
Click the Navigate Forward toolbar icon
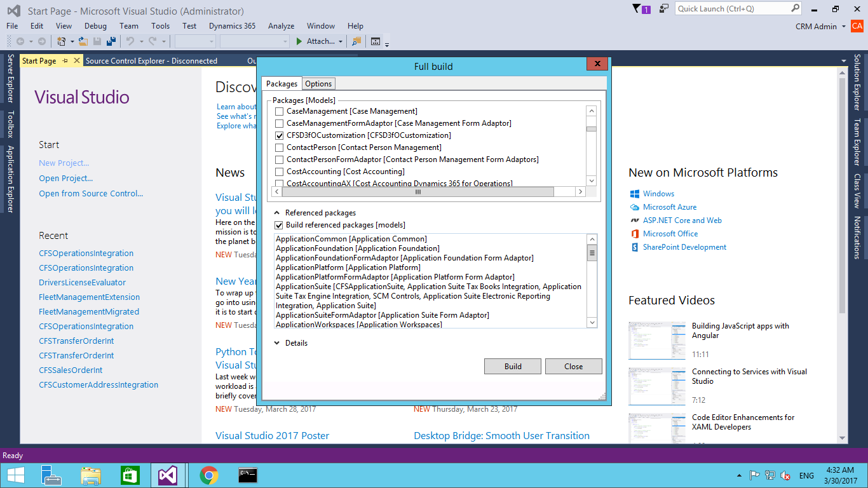(x=42, y=41)
